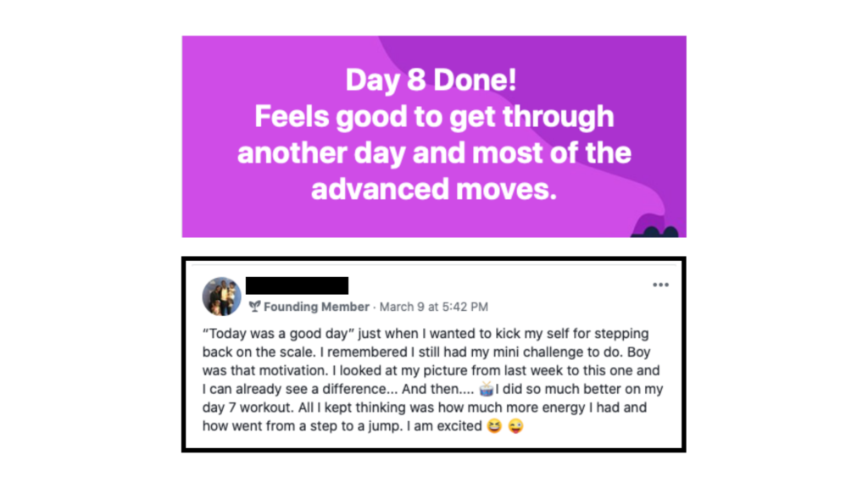
Task: Open the March 9 at 5:42 PM timestamp
Action: click(x=433, y=307)
